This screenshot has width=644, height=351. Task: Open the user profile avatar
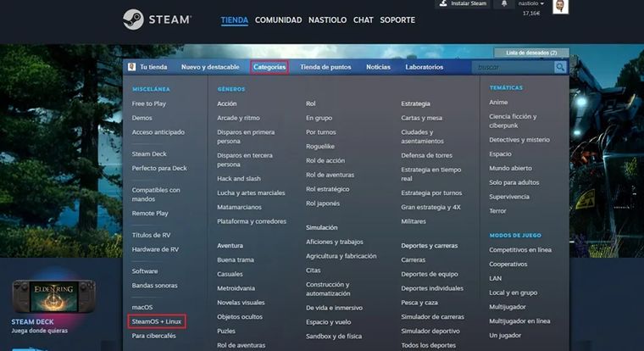pyautogui.click(x=560, y=7)
